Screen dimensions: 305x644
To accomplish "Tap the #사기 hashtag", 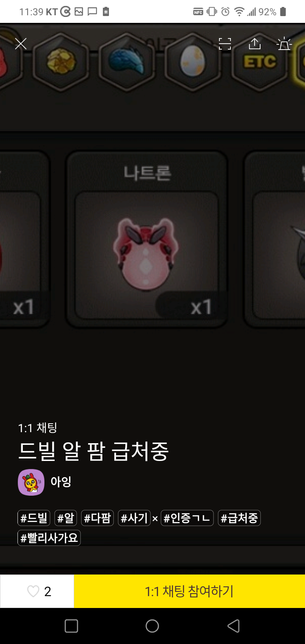I will click(134, 518).
